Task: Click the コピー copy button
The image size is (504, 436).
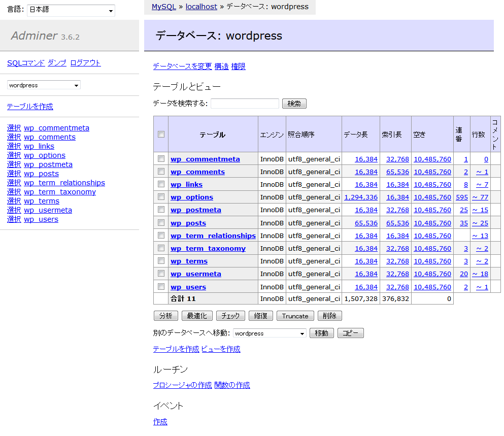Action: (x=350, y=333)
